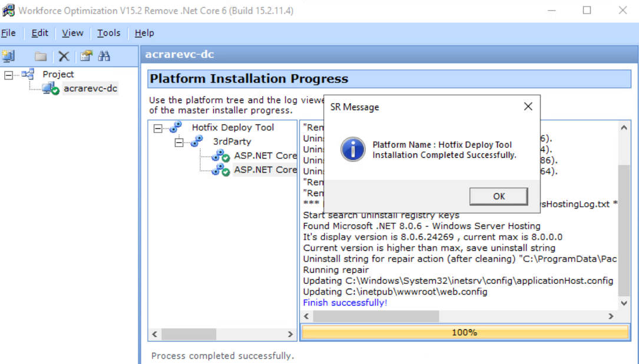Click the Project network tree icon
Image resolution: width=639 pixels, height=364 pixels.
point(28,74)
